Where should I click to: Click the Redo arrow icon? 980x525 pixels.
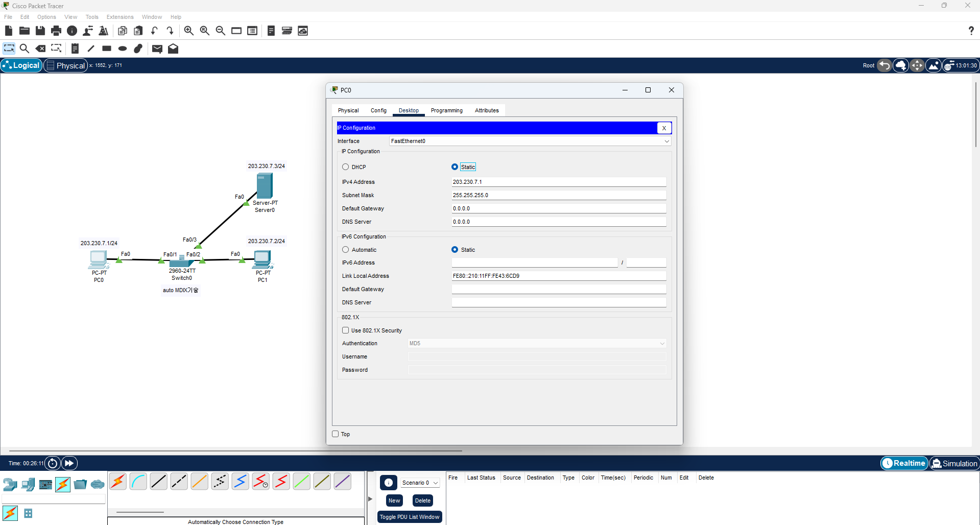[x=170, y=31]
